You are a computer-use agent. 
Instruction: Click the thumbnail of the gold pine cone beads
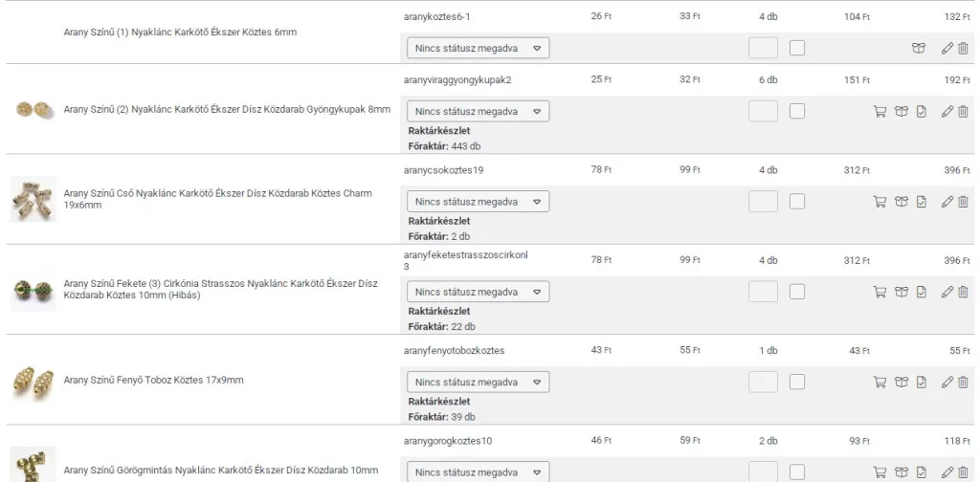[33, 381]
